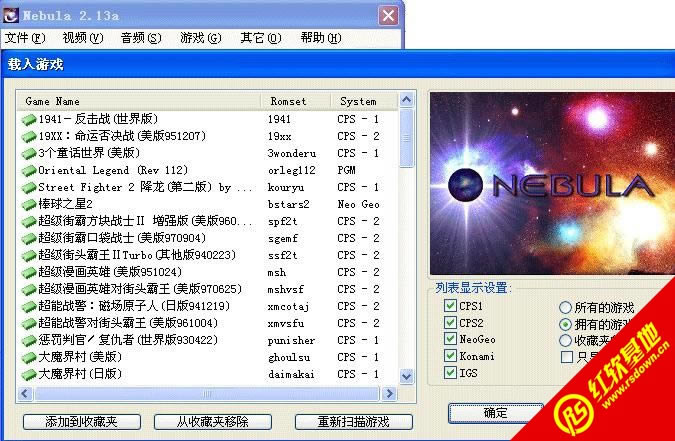Select the 所有的游戏 radio button
Viewport: 675px width, 441px height.
tap(566, 307)
